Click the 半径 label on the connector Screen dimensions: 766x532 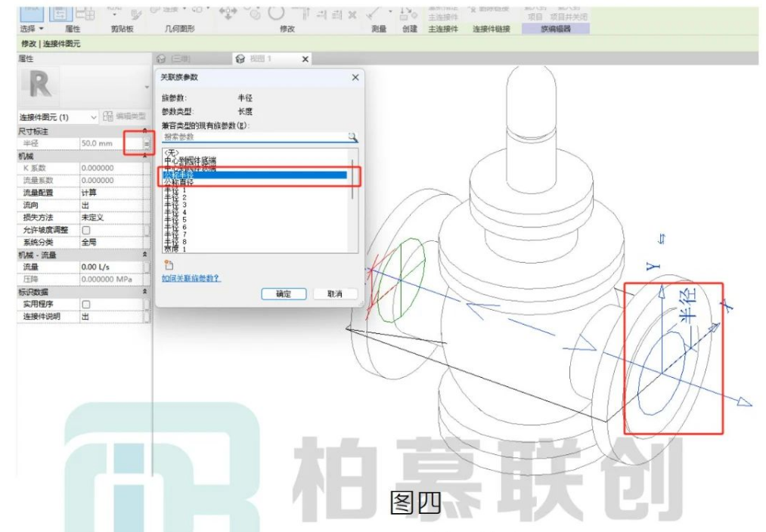688,305
